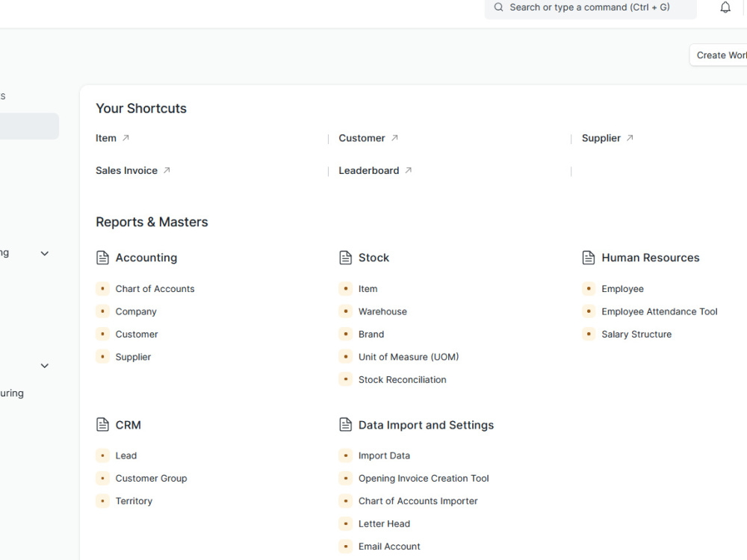Click the arrow icon beside Sales Invoice
The width and height of the screenshot is (747, 560).
point(167,170)
